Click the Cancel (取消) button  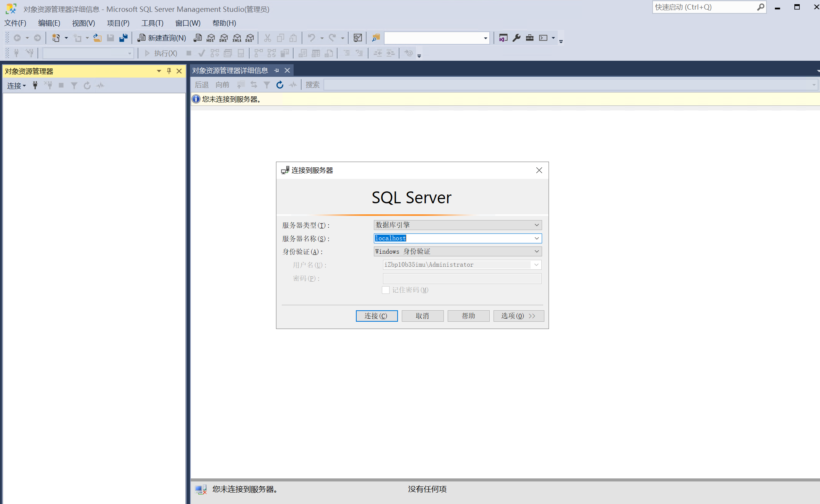tap(422, 316)
